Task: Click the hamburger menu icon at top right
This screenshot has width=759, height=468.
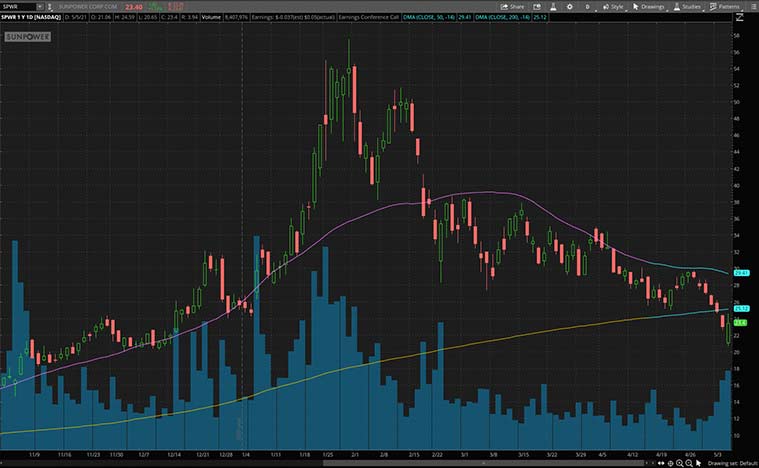Action: (752, 6)
